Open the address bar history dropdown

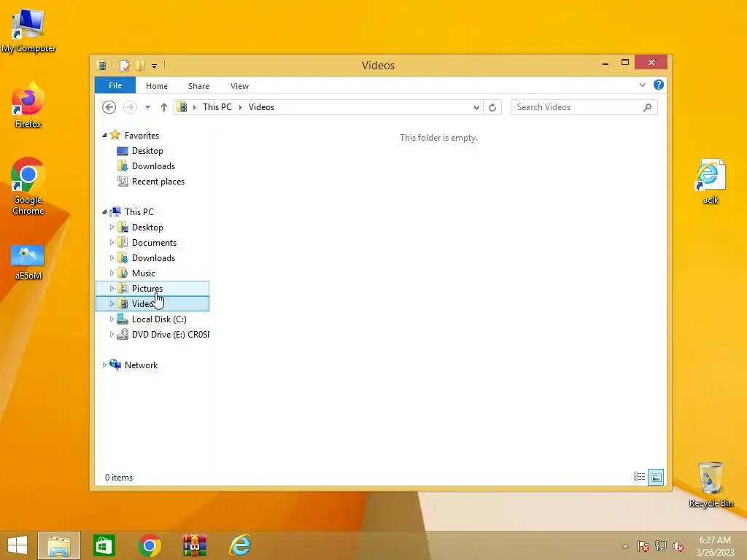tap(476, 108)
